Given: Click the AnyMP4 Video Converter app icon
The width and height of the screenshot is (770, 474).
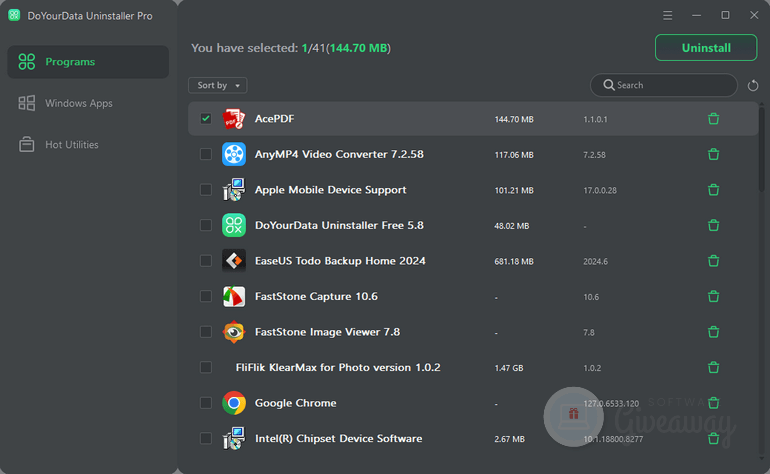Looking at the screenshot, I should [x=234, y=154].
